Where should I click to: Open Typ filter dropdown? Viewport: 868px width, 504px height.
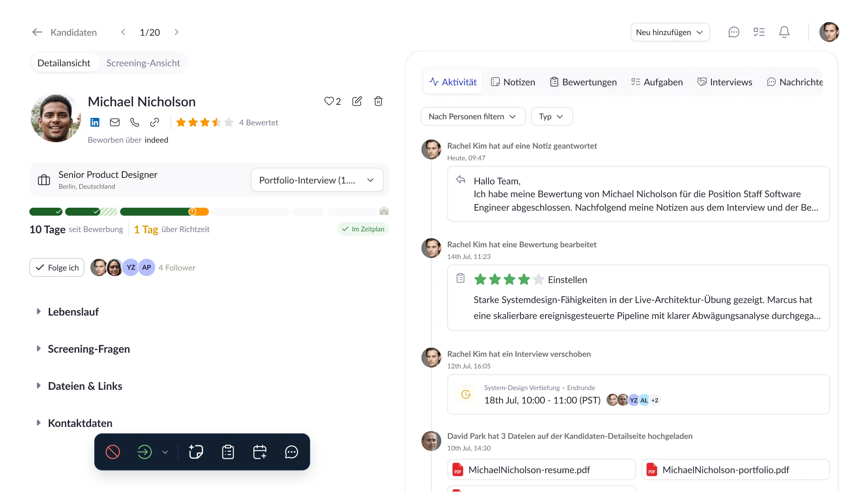551,117
